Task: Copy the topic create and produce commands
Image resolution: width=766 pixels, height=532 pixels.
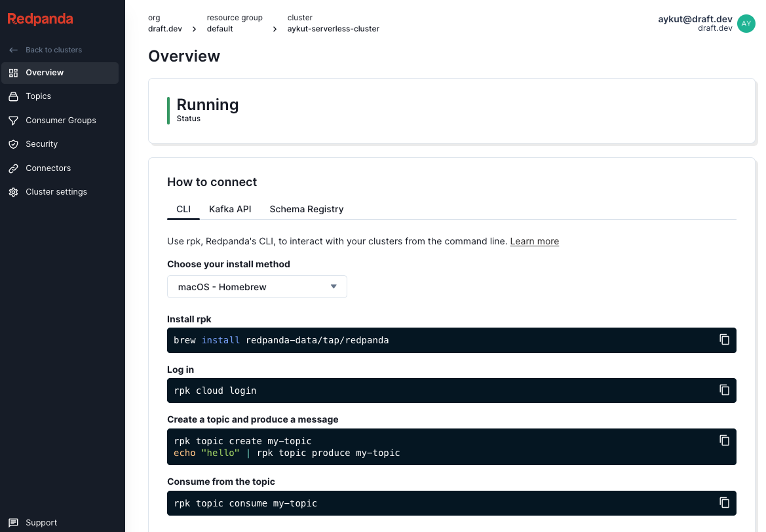Action: [x=724, y=440]
